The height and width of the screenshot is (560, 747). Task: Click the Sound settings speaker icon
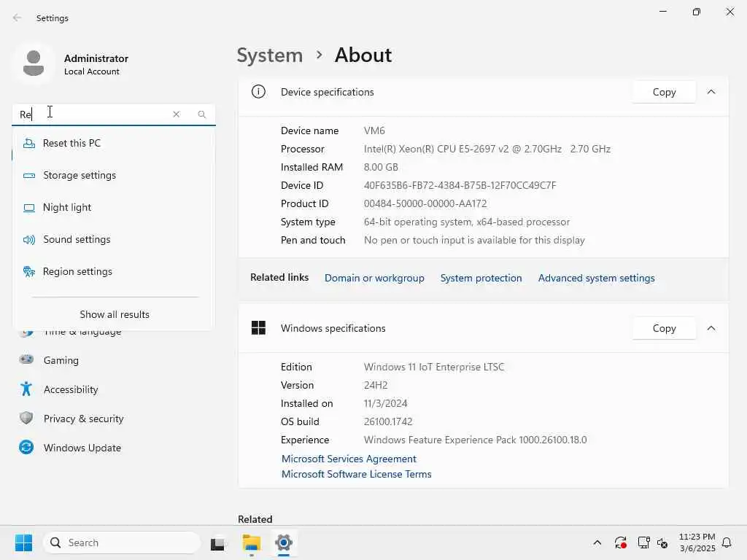point(29,239)
